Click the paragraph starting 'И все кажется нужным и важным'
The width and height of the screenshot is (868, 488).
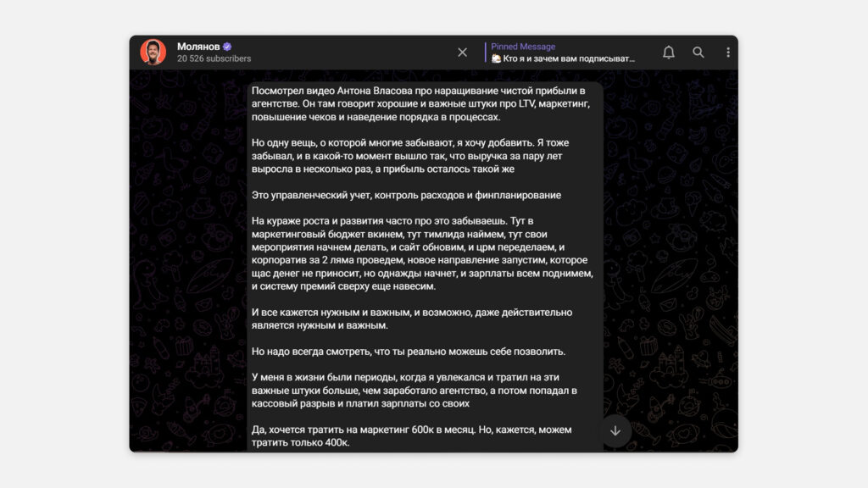pyautogui.click(x=412, y=319)
